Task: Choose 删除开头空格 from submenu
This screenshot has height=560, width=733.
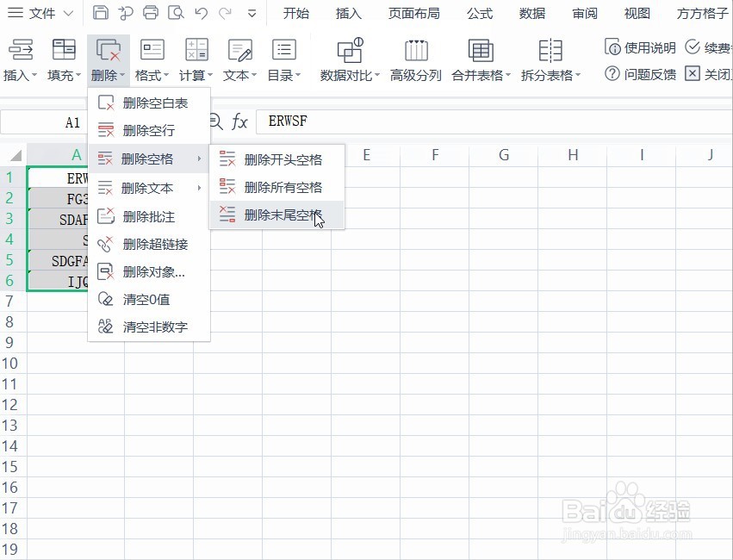Action: pos(277,160)
